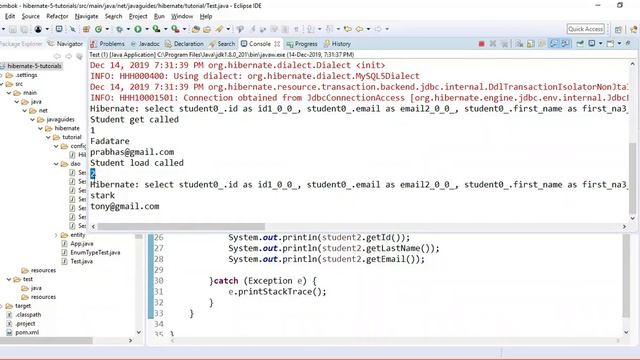Image resolution: width=640 pixels, height=360 pixels.
Task: Click the Open Console monitor toolbar icon
Action: click(59, 29)
